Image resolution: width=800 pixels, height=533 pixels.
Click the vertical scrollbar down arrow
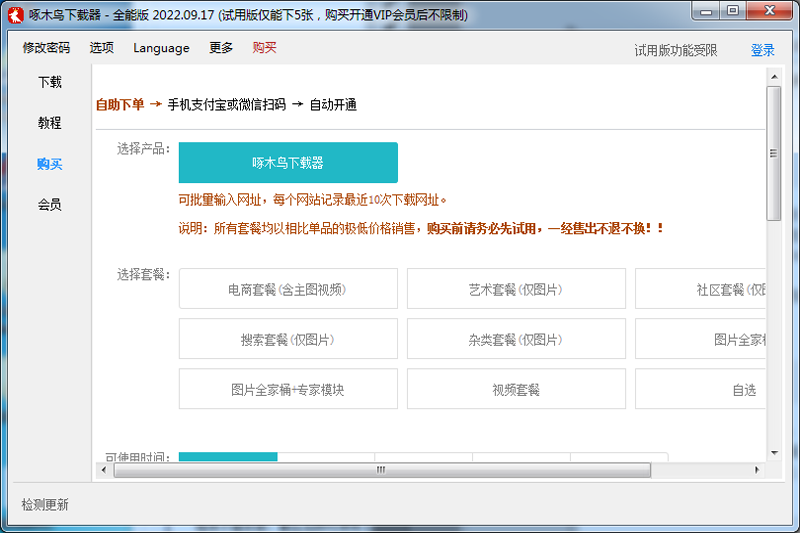click(773, 453)
